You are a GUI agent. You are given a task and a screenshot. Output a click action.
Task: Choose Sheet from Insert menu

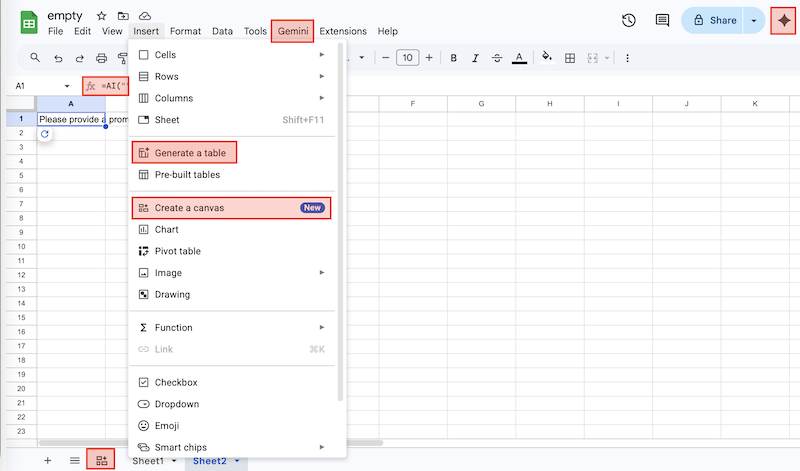click(232, 120)
